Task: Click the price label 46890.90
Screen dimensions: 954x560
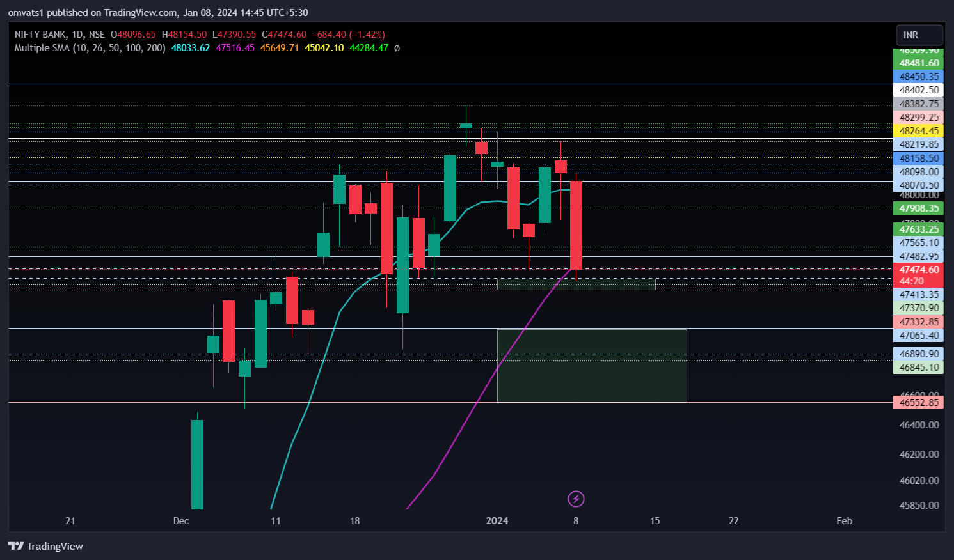Action: coord(919,354)
